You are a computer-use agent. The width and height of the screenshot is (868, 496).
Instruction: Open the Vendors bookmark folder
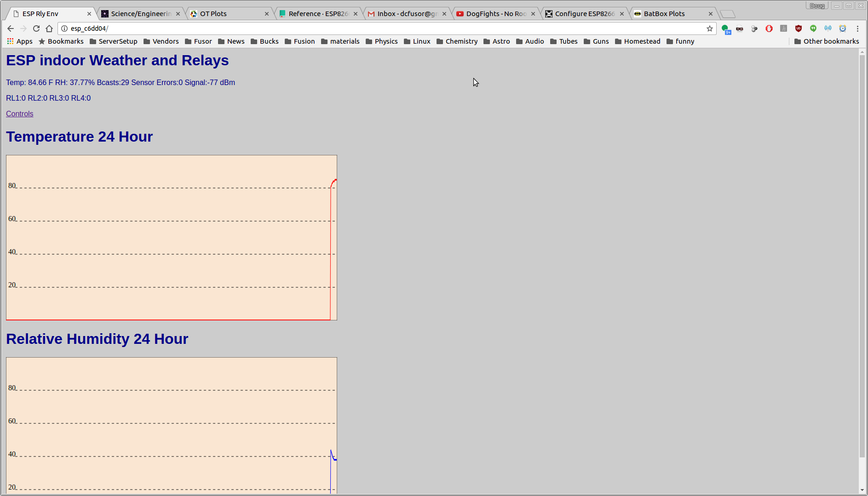[161, 41]
